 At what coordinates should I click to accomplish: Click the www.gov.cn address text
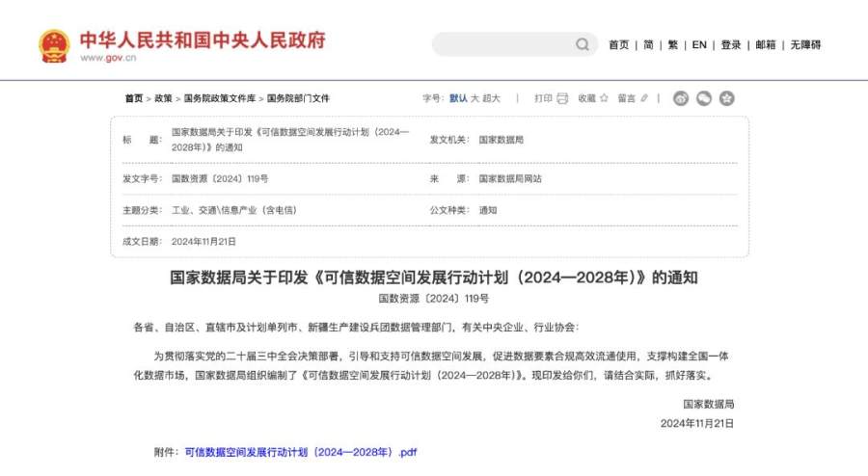click(x=108, y=58)
